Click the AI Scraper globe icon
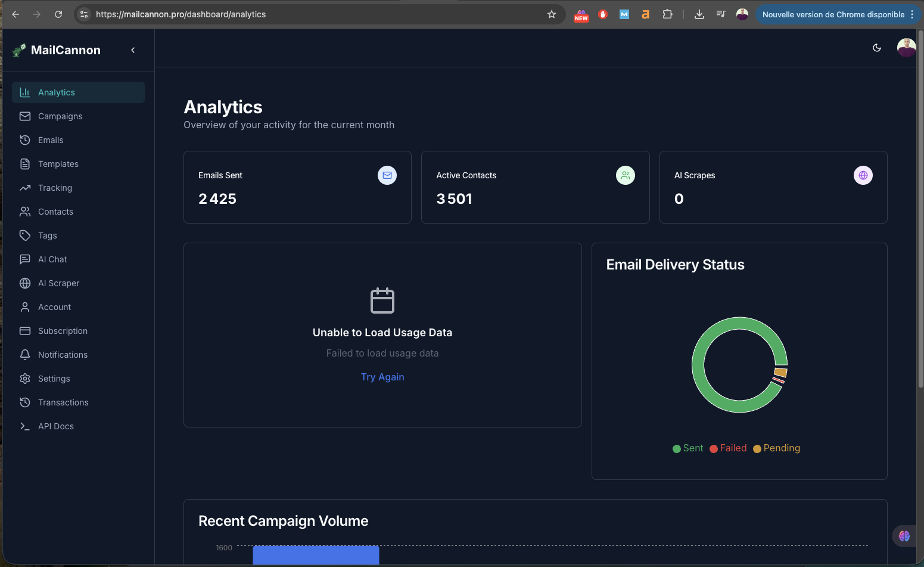 coord(25,283)
